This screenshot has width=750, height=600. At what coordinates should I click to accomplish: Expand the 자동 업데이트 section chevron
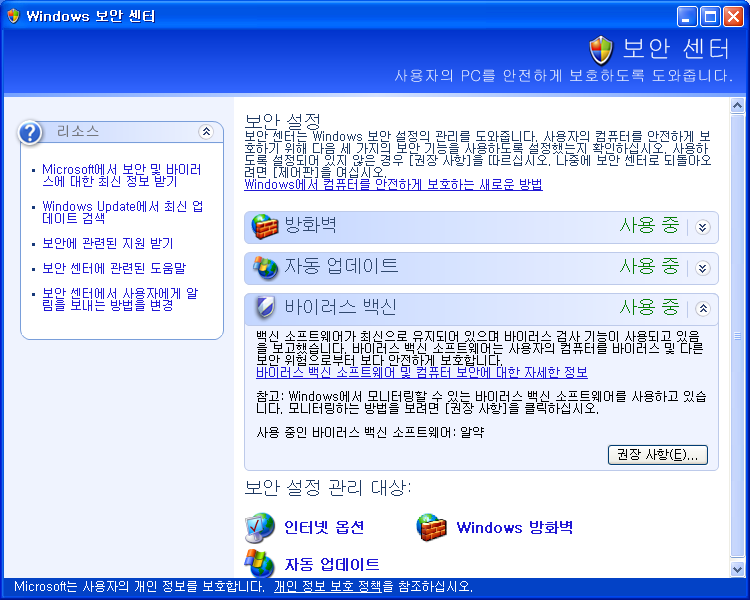pyautogui.click(x=703, y=268)
